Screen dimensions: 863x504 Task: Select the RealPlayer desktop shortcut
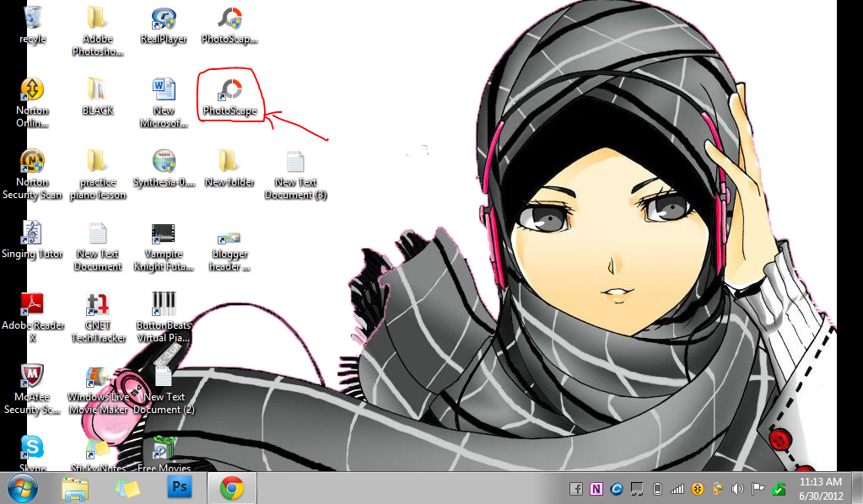click(164, 25)
